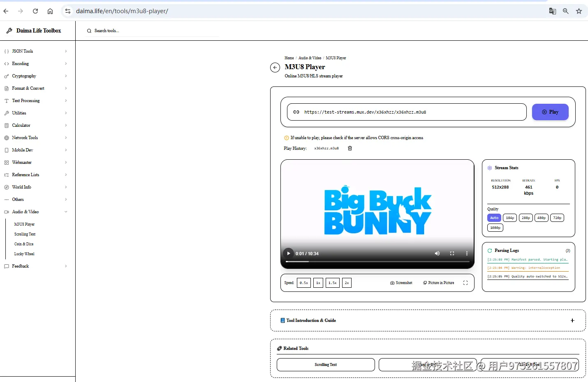Screen dimensions: 588x382
Task: Select 480p quality
Action: pyautogui.click(x=542, y=218)
